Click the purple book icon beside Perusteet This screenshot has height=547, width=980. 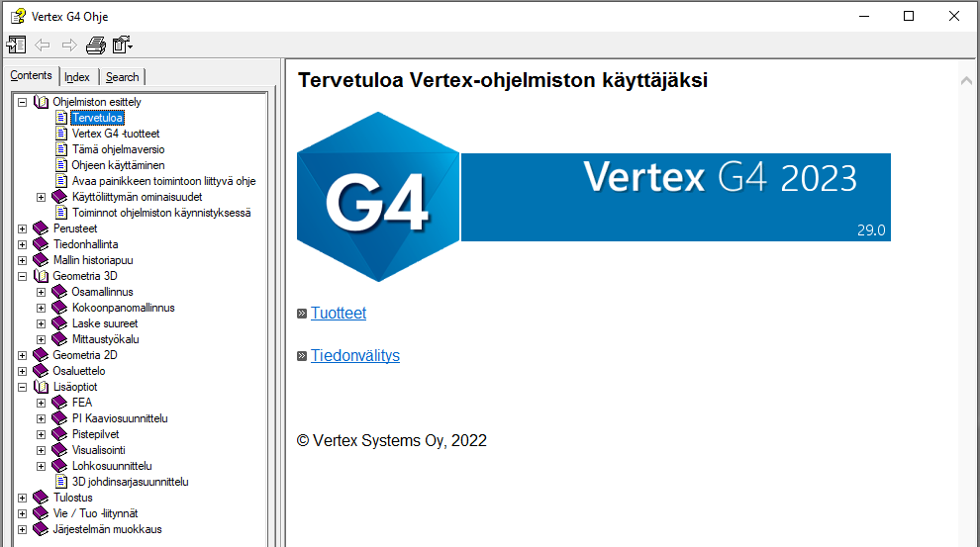[41, 228]
